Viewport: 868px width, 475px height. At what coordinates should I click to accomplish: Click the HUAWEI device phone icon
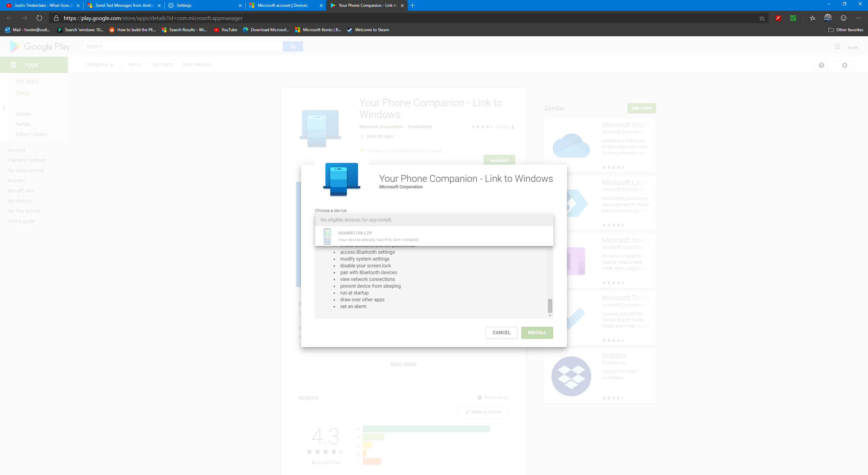click(327, 236)
